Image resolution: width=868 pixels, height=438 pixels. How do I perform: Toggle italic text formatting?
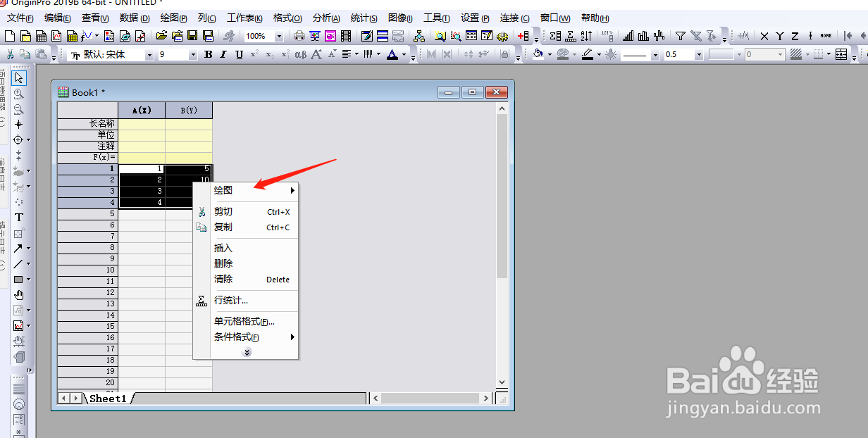click(223, 54)
